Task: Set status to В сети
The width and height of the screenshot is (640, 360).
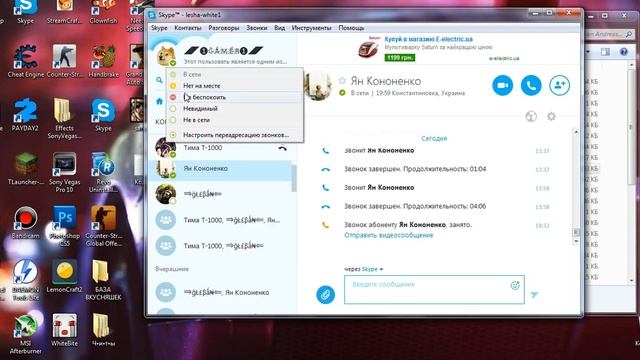Action: click(234, 74)
